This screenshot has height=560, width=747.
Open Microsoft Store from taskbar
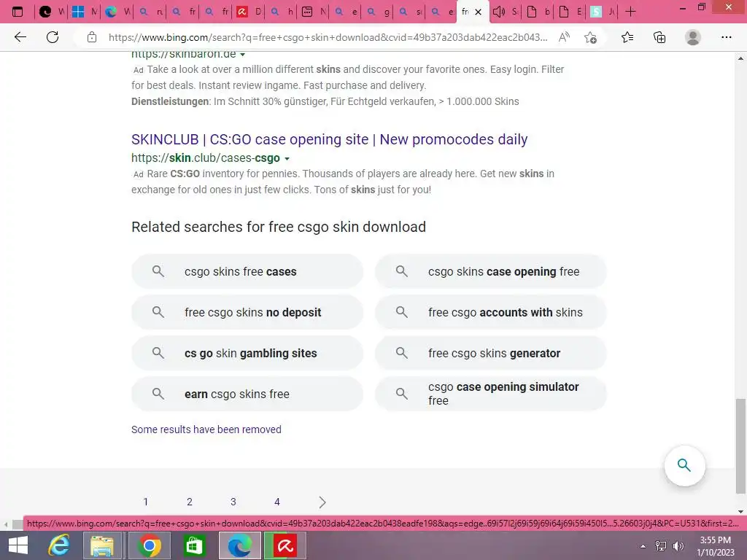click(194, 545)
